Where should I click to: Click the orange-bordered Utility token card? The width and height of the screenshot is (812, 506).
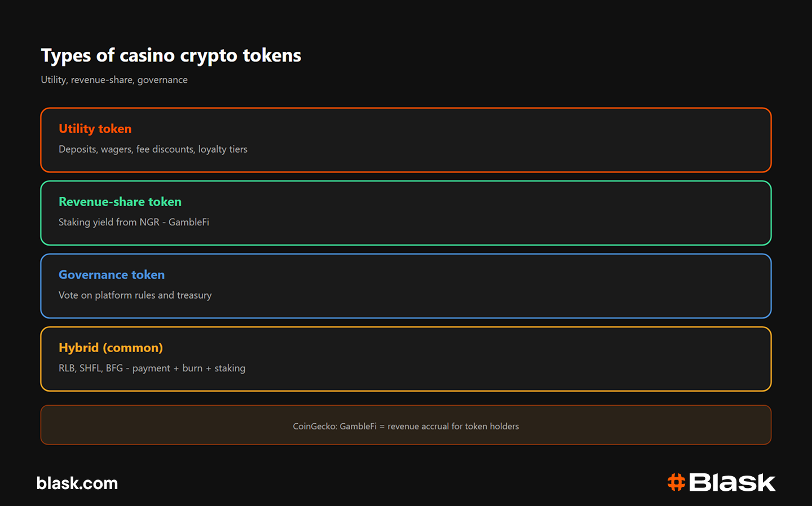406,140
